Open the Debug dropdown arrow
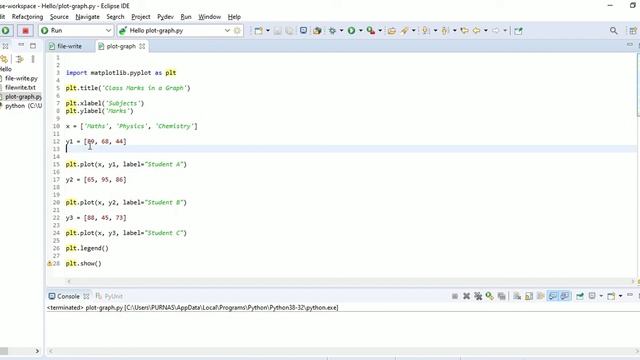Viewport: 640px width, 360px height. pos(341,31)
